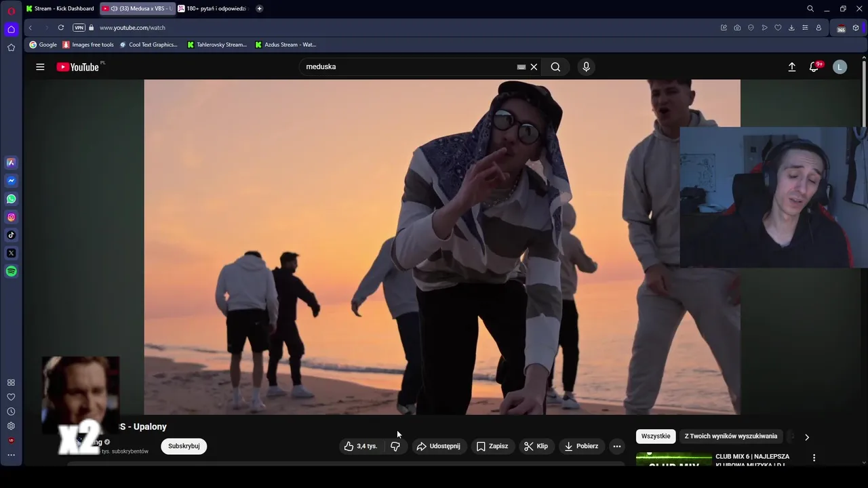
Task: Open the 'Cool Text Graphics' bookmark
Action: (148, 45)
